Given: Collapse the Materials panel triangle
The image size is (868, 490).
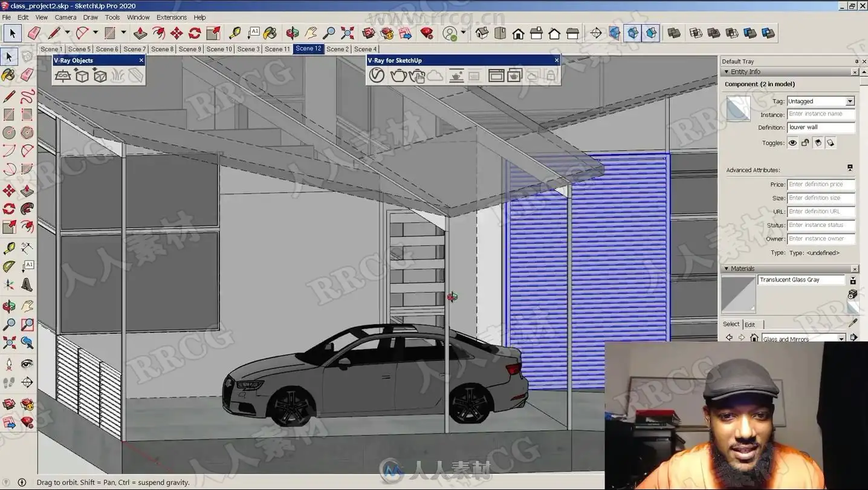Looking at the screenshot, I should pos(727,269).
